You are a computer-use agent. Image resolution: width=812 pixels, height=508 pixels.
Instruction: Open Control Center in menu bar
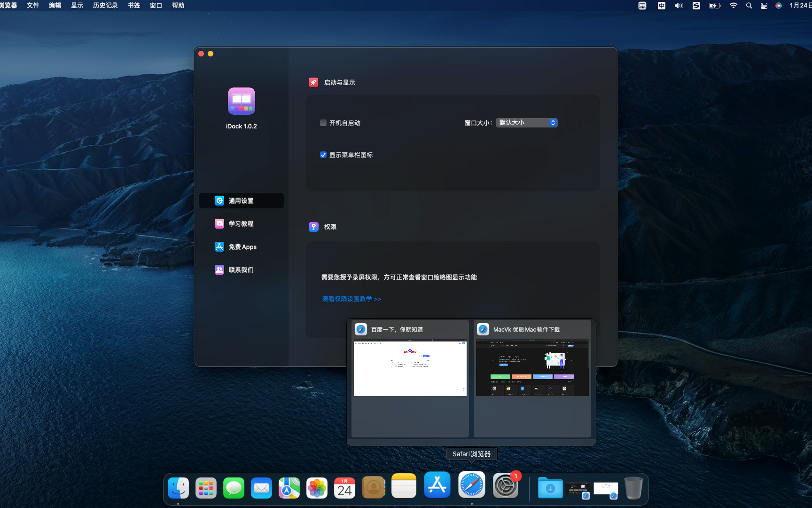(x=764, y=6)
